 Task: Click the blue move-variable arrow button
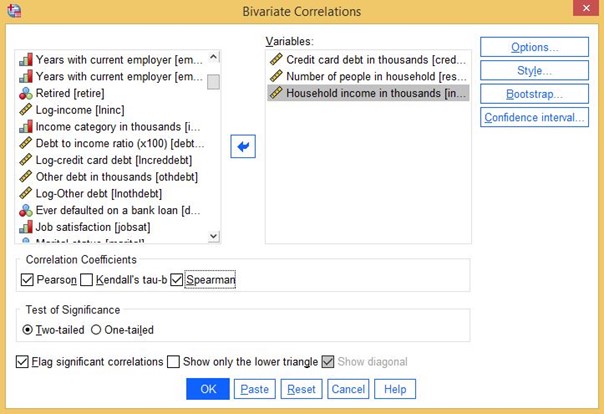242,146
